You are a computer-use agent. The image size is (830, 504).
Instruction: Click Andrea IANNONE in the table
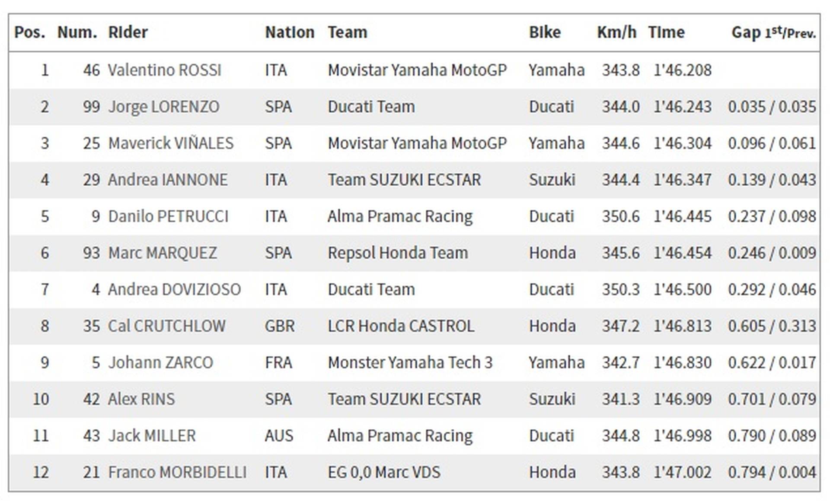[168, 180]
